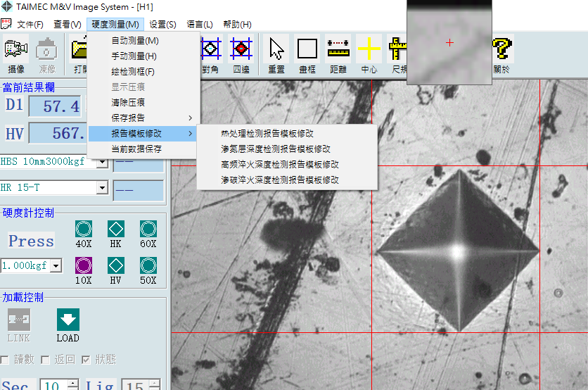Select the HV indenter icon
588x390 pixels.
pyautogui.click(x=116, y=265)
